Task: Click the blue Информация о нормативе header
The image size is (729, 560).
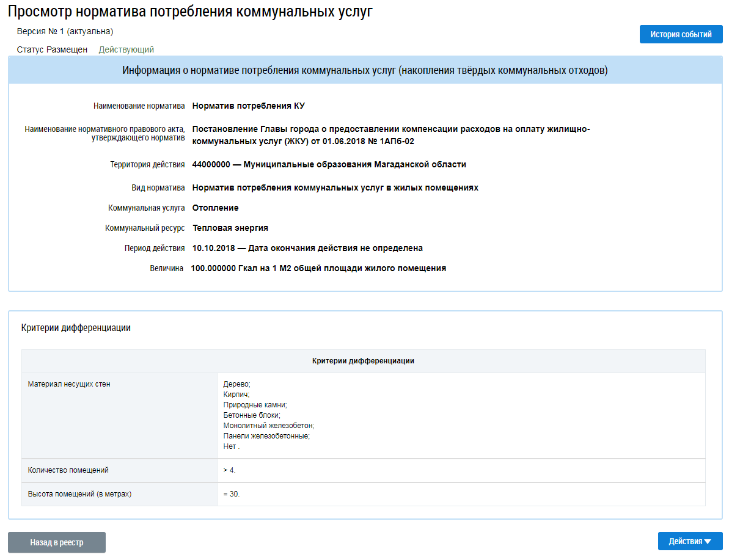Action: [365, 71]
